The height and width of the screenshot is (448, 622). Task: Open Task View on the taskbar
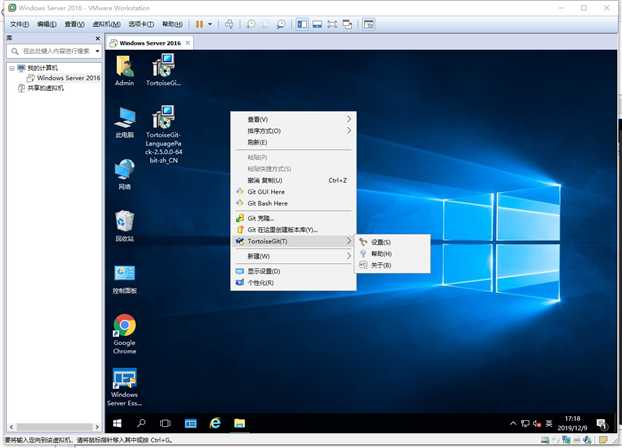pos(165,423)
